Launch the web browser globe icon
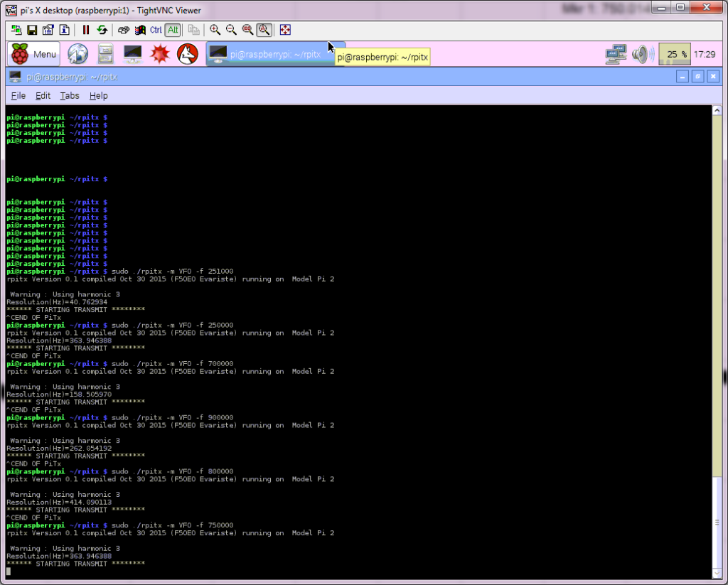The image size is (728, 585). tap(77, 54)
